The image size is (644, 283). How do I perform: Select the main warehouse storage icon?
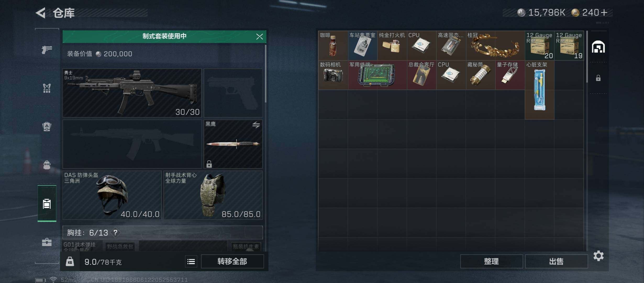tap(598, 47)
